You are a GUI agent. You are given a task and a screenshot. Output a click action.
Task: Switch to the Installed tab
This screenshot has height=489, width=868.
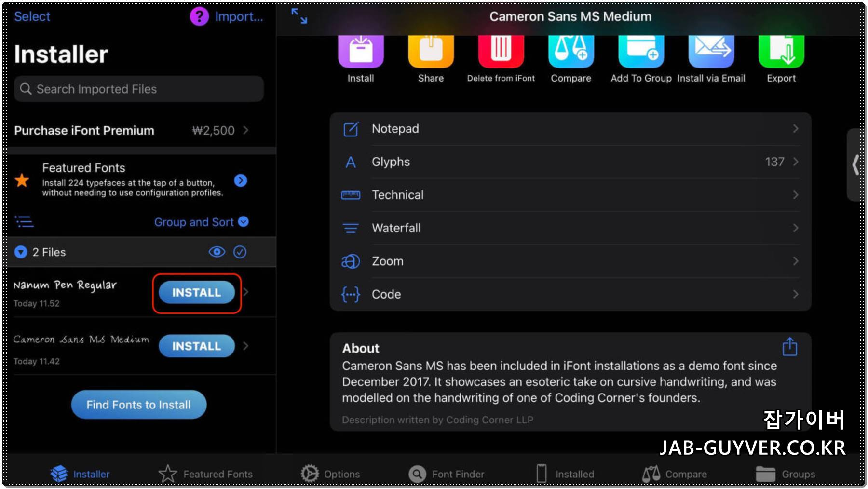tap(565, 474)
